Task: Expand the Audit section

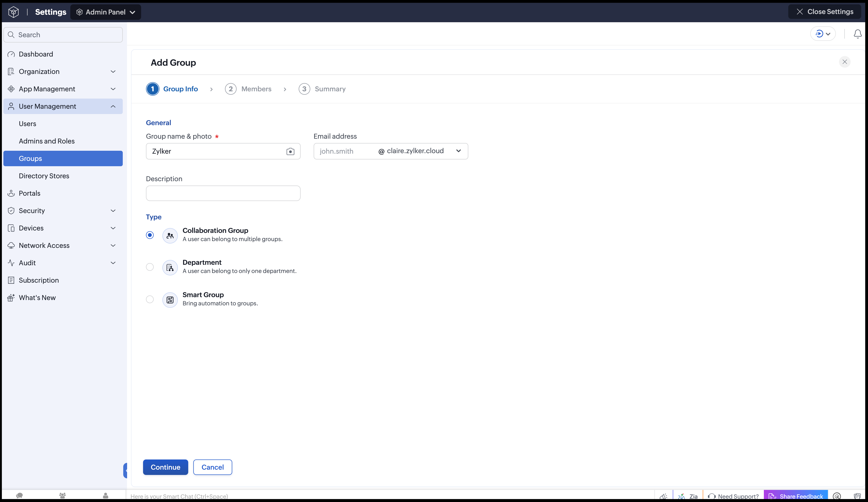Action: click(63, 263)
